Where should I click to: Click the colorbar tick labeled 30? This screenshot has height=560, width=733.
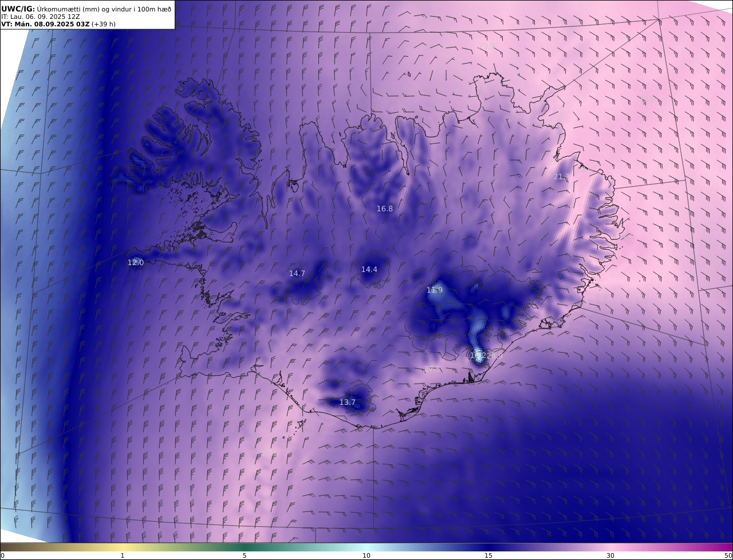[610, 555]
